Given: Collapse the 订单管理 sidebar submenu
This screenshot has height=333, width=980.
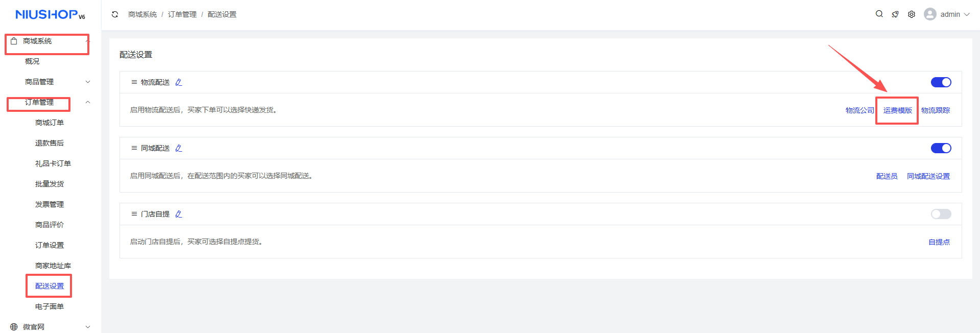Looking at the screenshot, I should pos(88,102).
